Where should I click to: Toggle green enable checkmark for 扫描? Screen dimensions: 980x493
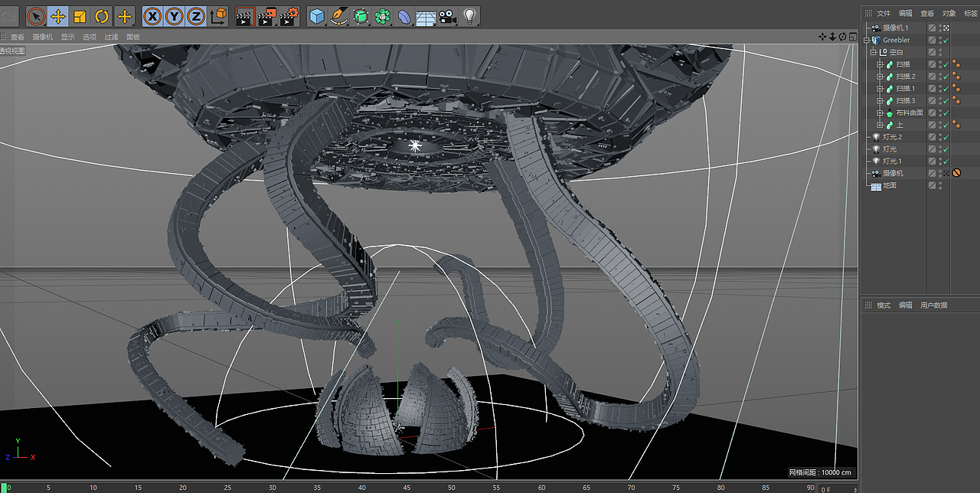946,64
